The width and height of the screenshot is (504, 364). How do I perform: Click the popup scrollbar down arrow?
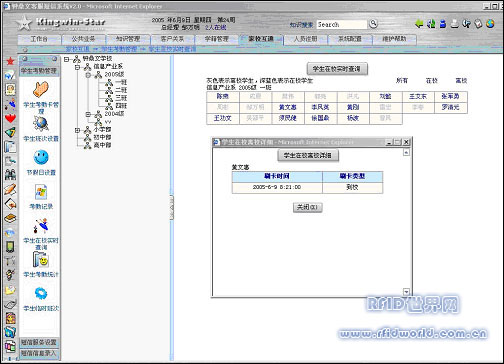[x=406, y=292]
